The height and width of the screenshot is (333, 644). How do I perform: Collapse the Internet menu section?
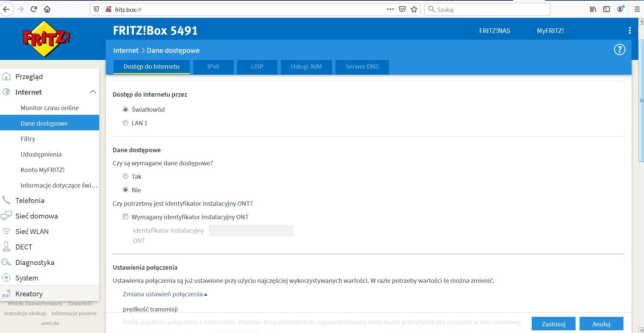[93, 92]
